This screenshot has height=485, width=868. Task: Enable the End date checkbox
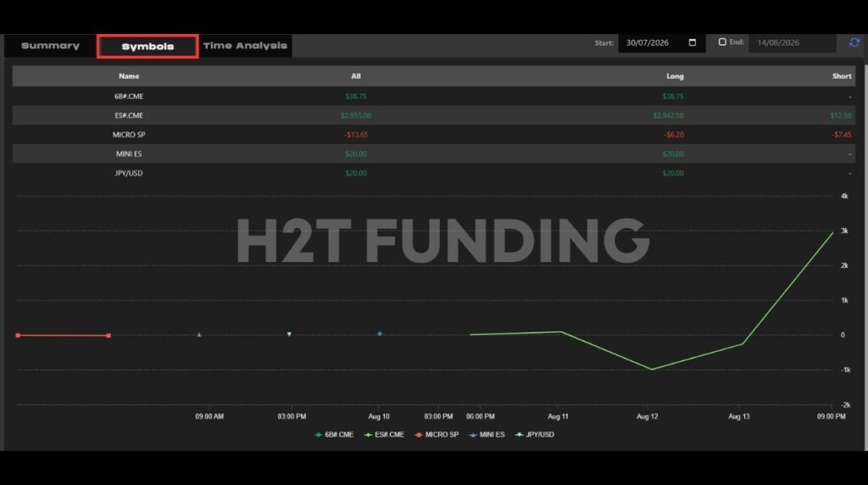[x=722, y=42]
